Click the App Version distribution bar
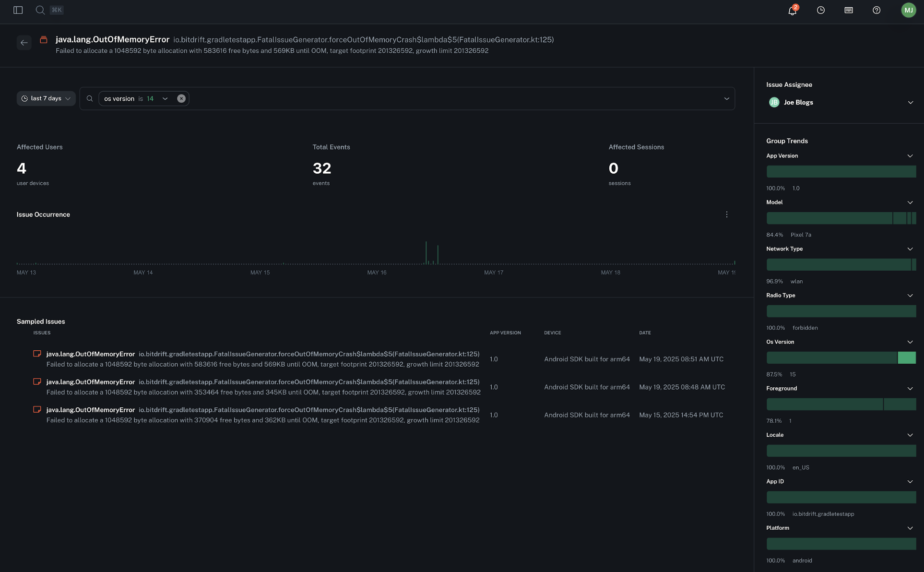The width and height of the screenshot is (924, 572). (x=841, y=171)
